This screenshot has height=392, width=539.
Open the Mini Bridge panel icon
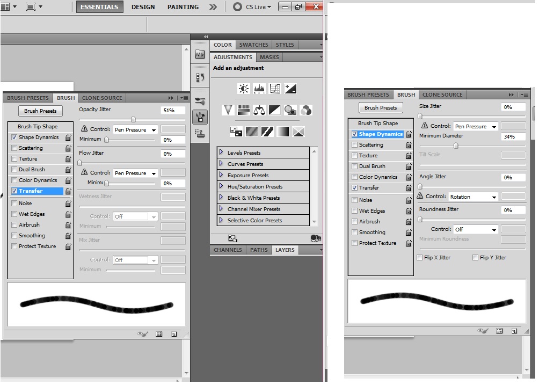point(200,54)
